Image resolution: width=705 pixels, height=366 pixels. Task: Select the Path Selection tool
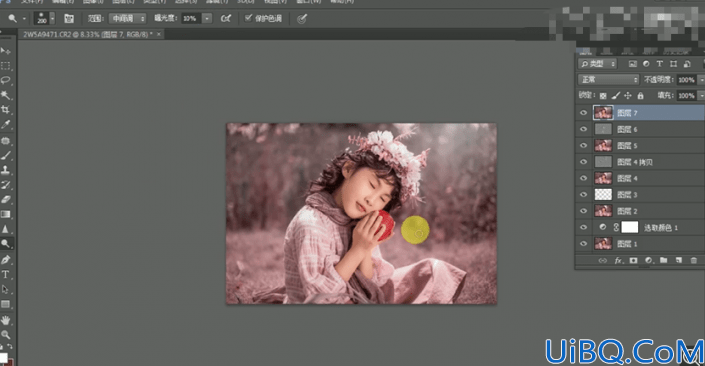(5, 290)
